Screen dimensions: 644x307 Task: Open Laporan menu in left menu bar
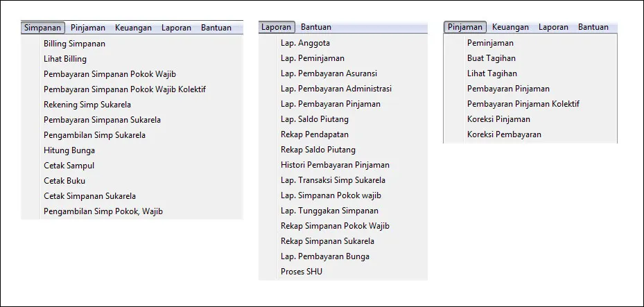pyautogui.click(x=176, y=28)
